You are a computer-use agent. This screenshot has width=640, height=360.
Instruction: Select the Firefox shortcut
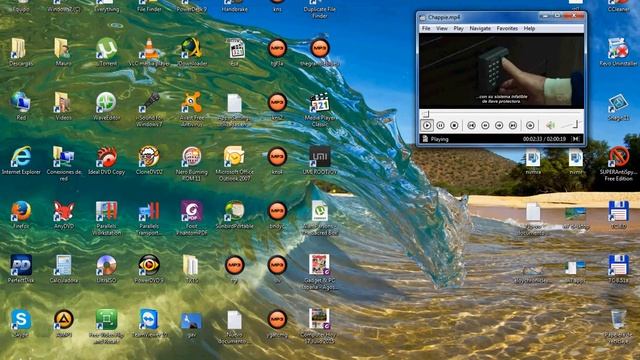(20, 214)
